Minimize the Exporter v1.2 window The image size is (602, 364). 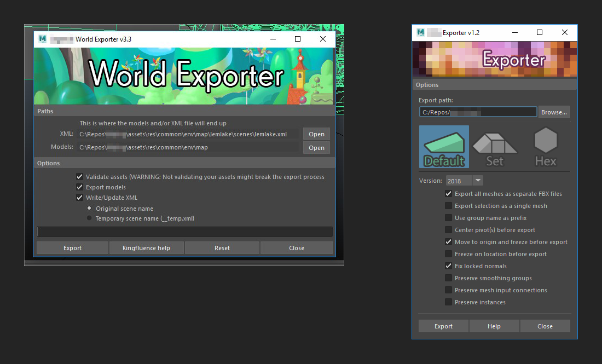515,33
